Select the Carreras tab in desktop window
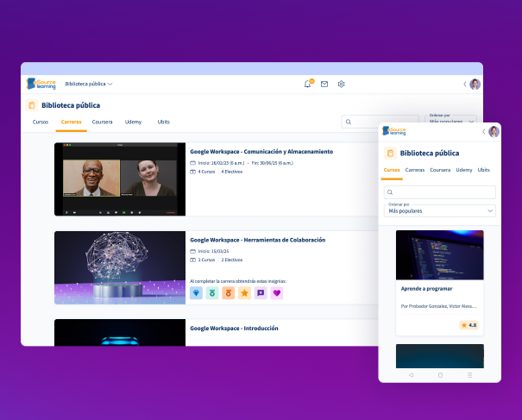522x420 pixels. (x=72, y=122)
